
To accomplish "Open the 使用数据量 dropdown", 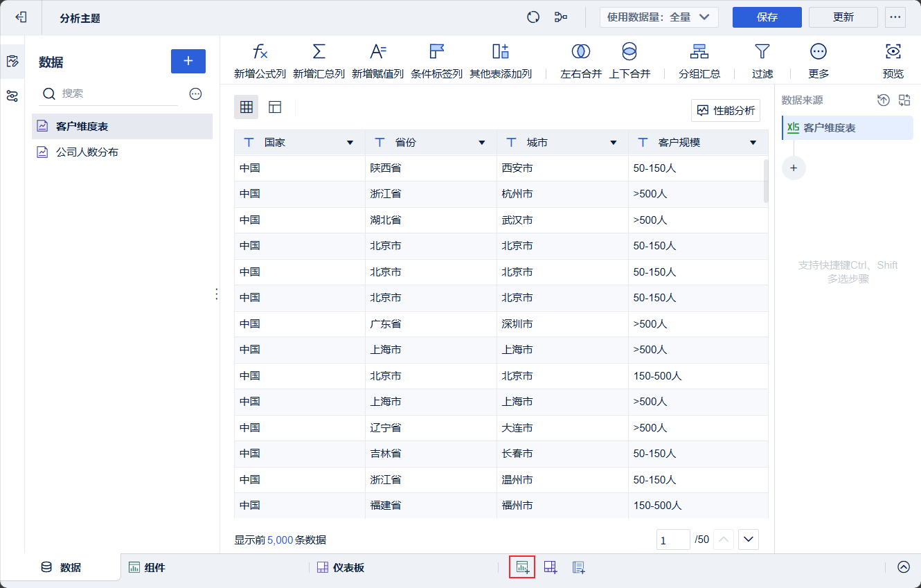I will [659, 17].
